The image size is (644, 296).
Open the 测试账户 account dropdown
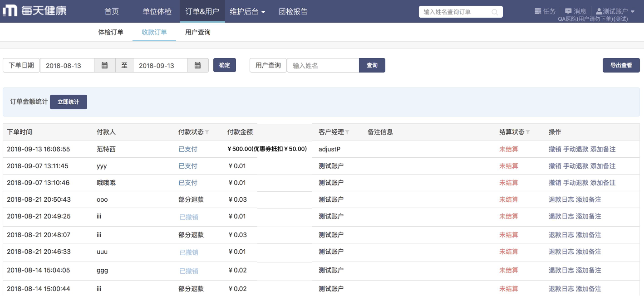(615, 11)
